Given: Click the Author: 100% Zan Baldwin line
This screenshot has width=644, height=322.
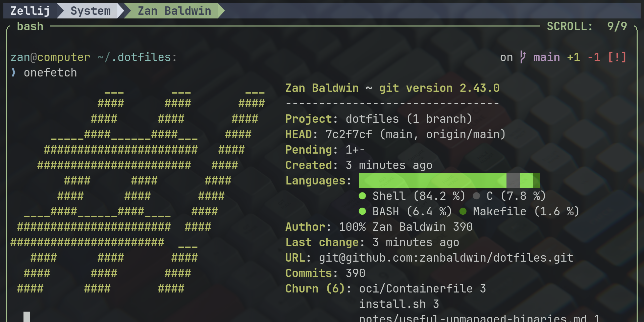Looking at the screenshot, I should (x=379, y=227).
